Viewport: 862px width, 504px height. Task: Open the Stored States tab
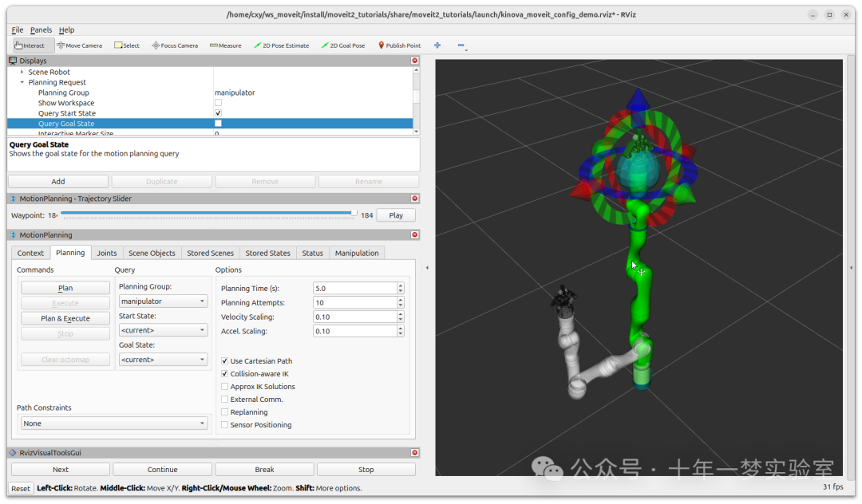pyautogui.click(x=267, y=253)
